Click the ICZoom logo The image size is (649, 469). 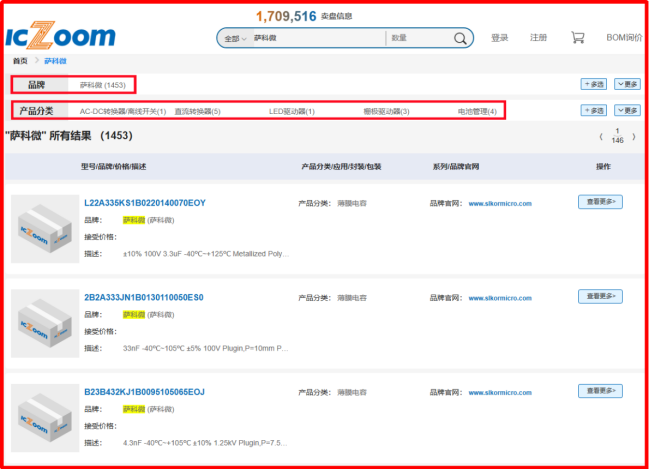point(60,37)
